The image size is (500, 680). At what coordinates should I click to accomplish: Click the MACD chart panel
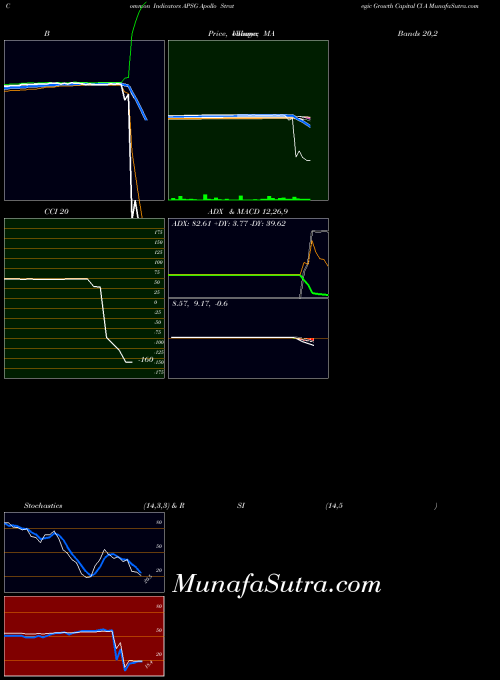(x=248, y=339)
